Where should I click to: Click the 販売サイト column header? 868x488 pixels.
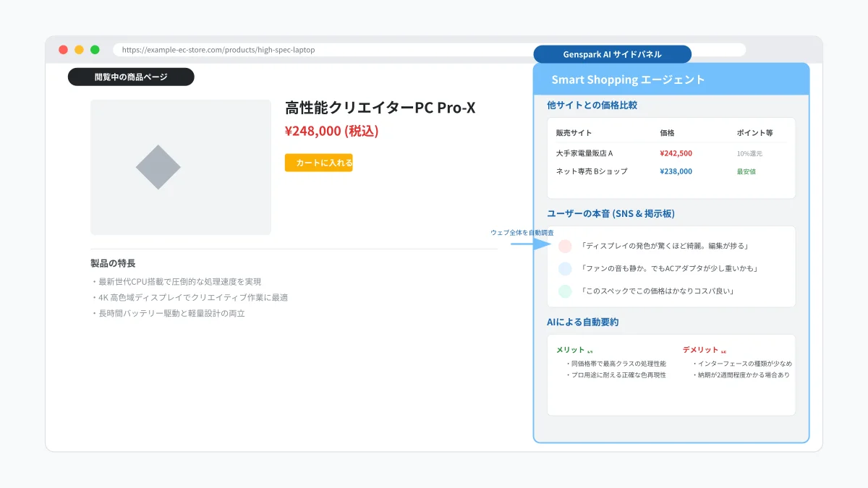pyautogui.click(x=574, y=133)
